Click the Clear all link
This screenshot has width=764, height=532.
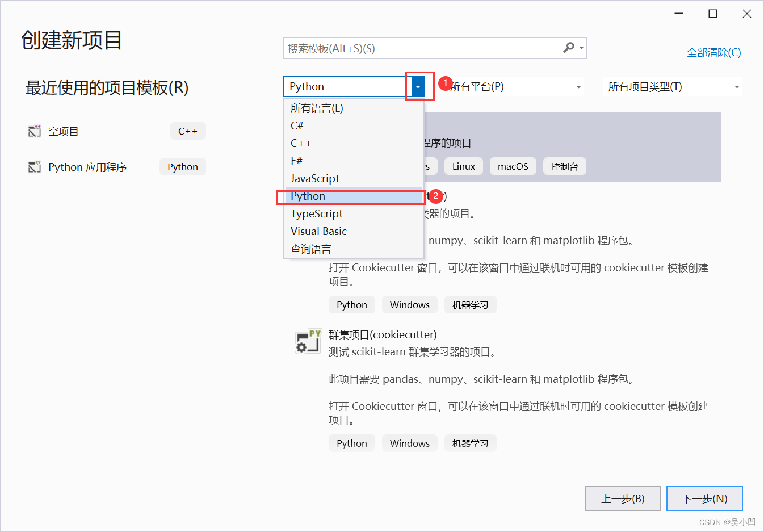[x=713, y=53]
